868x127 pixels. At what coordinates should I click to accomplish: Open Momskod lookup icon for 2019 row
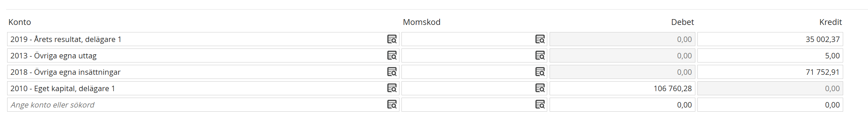click(x=540, y=39)
